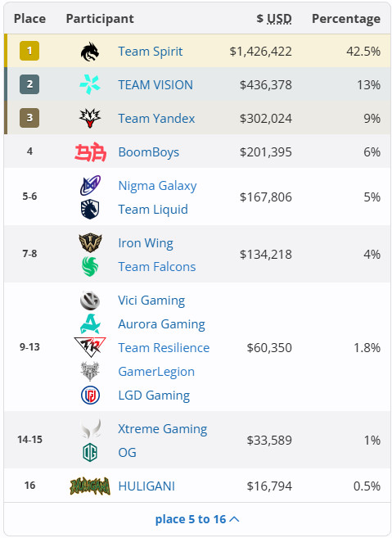Open the Team Spirit link
The height and width of the screenshot is (538, 392).
pyautogui.click(x=151, y=52)
